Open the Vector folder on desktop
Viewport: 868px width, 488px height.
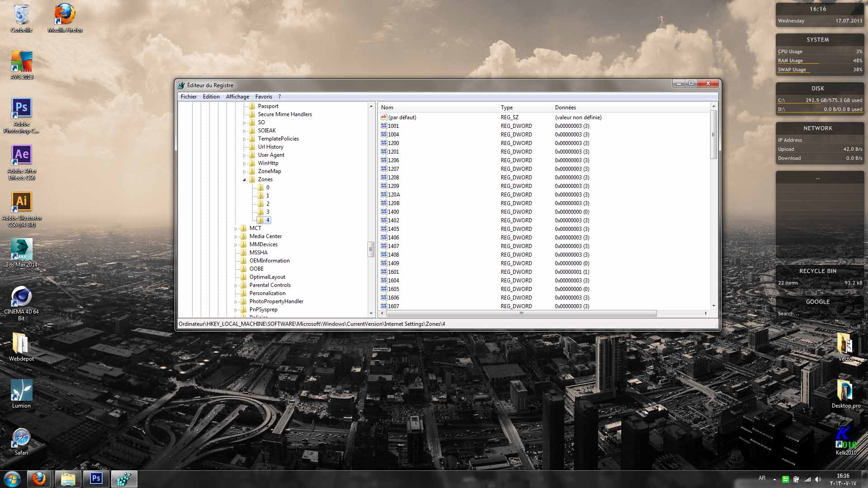point(846,347)
